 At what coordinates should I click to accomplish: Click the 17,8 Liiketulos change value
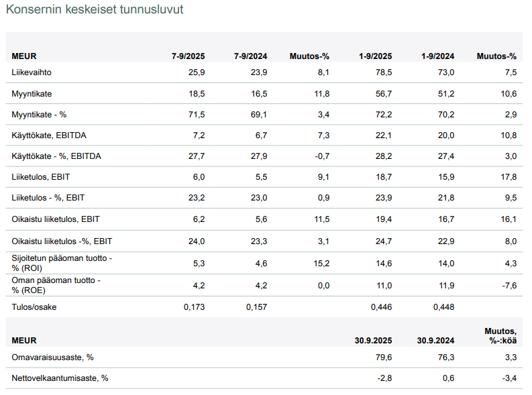509,177
